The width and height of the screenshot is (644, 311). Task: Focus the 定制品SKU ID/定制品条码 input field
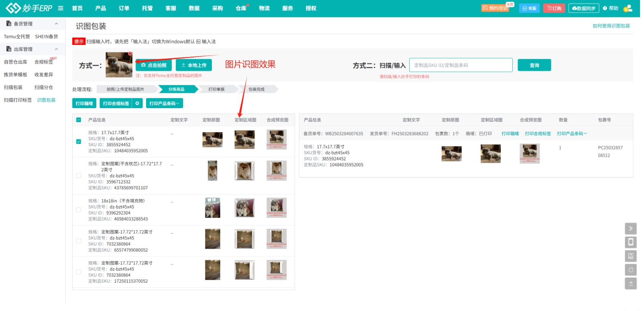461,65
